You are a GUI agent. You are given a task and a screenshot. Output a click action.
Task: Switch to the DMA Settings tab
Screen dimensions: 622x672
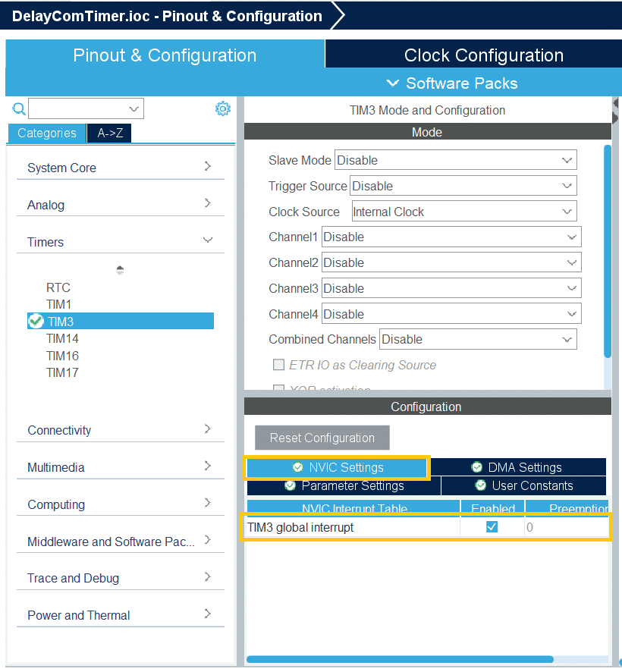pyautogui.click(x=517, y=467)
